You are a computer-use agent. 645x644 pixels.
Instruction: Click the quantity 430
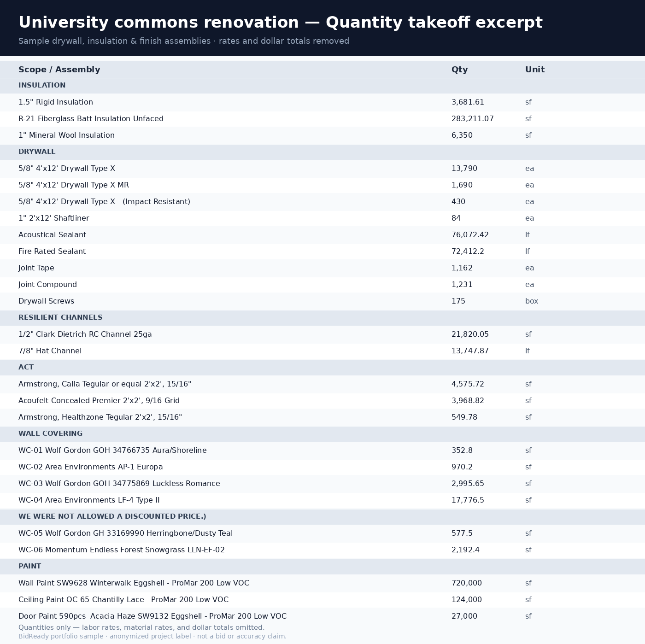pyautogui.click(x=458, y=202)
